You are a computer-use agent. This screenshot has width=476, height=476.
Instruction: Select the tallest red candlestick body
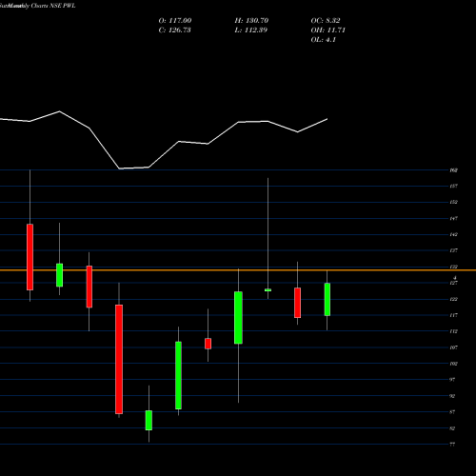[x=119, y=359]
